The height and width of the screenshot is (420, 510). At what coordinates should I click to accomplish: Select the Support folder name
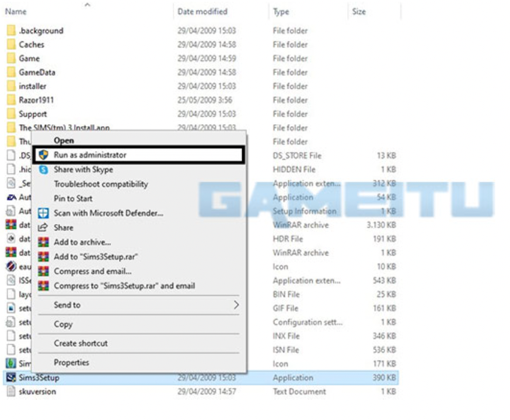tap(33, 114)
